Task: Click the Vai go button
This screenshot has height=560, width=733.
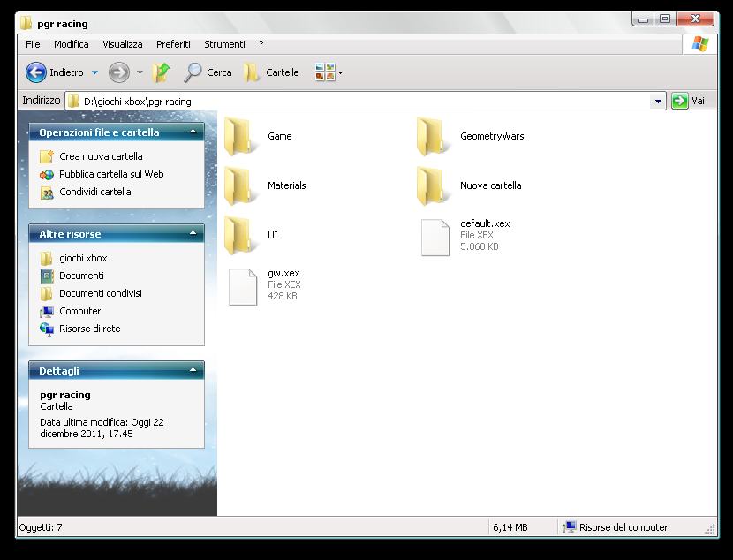Action: (689, 101)
